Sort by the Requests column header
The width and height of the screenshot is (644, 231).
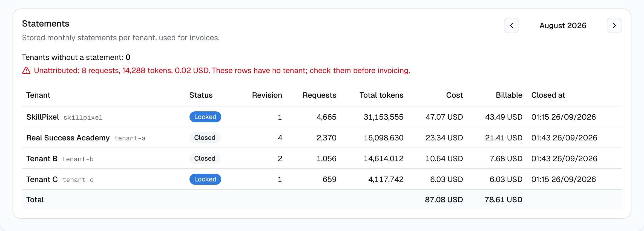click(319, 95)
